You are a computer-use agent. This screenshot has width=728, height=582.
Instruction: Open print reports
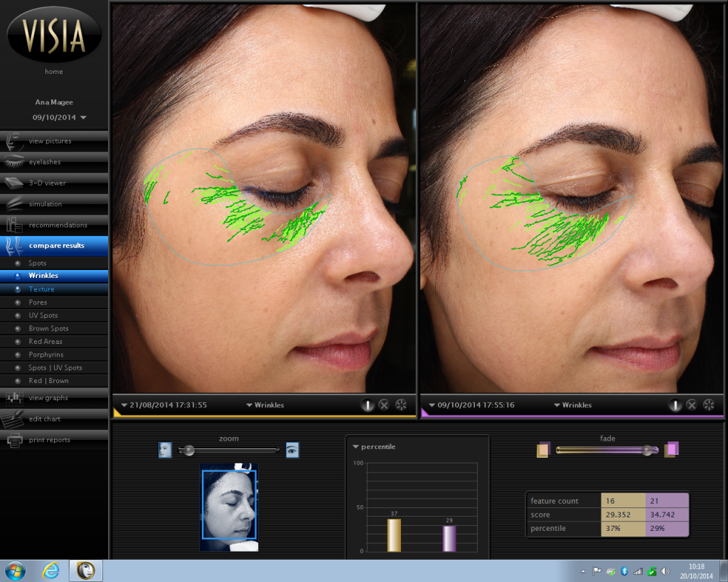[x=48, y=440]
